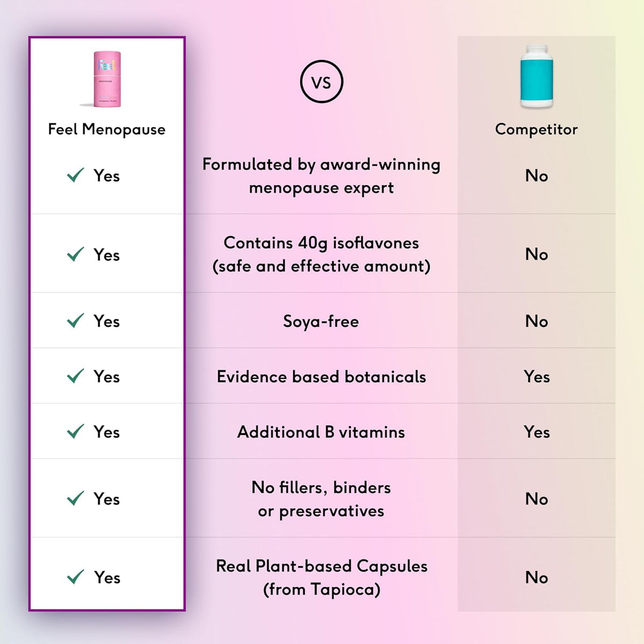This screenshot has height=644, width=644.
Task: Click checkmark in the Soya-free row
Action: pyautogui.click(x=76, y=320)
